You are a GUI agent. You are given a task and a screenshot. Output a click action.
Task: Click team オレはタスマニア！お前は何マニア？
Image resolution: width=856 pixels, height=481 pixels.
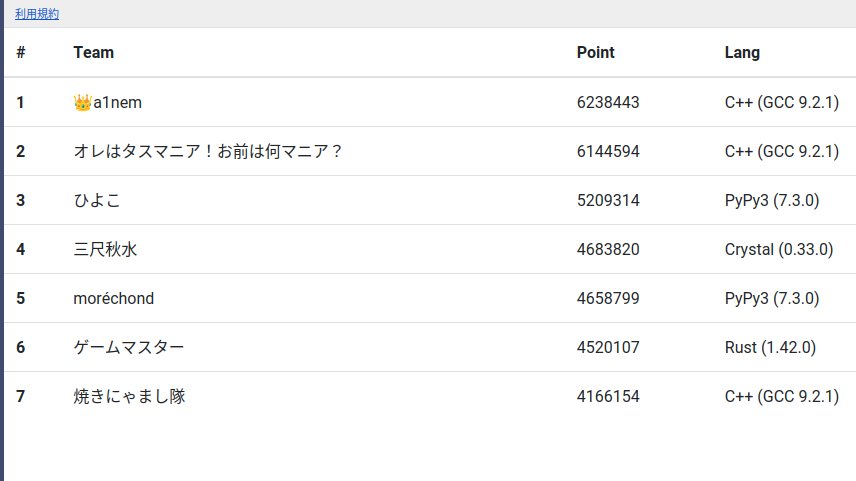(x=207, y=151)
